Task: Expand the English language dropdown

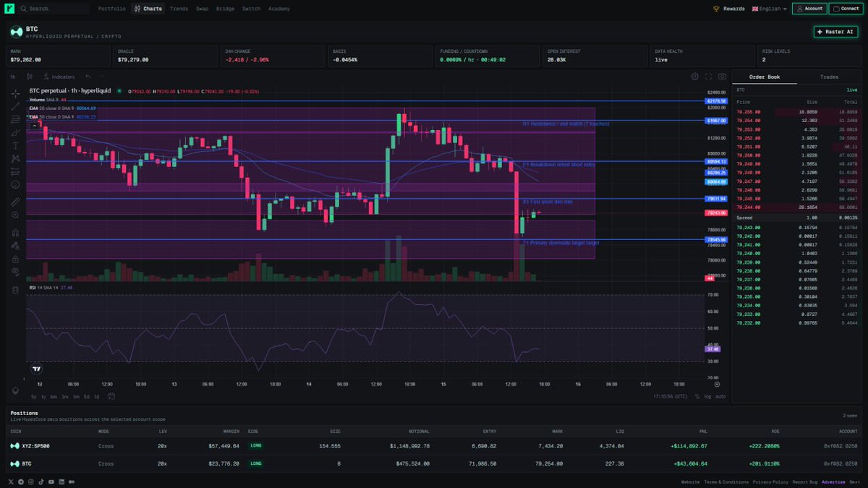Action: pos(769,9)
